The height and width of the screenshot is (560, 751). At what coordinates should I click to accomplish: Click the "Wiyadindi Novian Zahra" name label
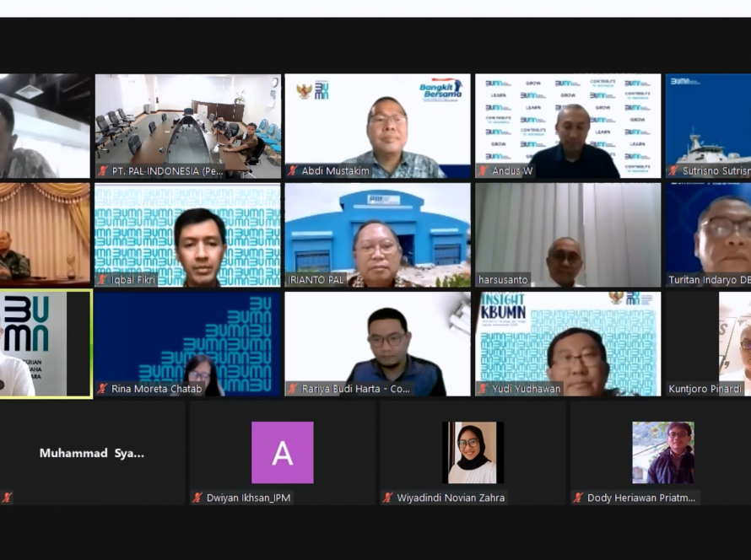point(451,498)
